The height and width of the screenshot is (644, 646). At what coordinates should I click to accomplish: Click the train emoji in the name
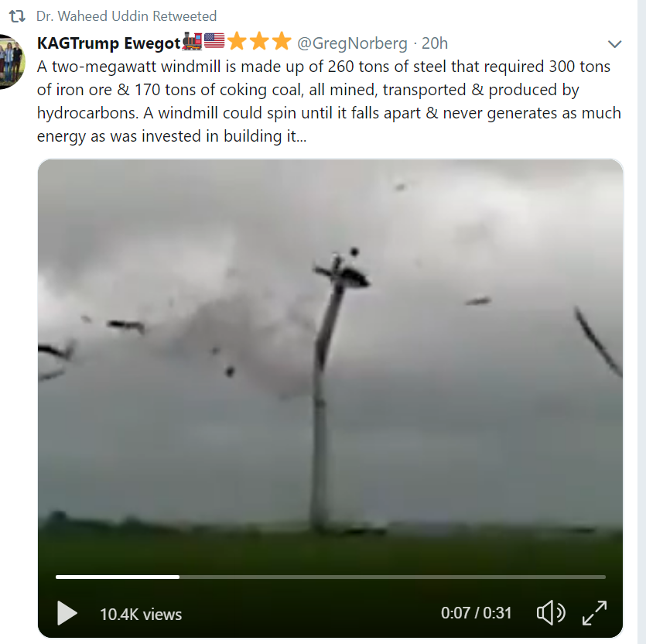coord(191,42)
